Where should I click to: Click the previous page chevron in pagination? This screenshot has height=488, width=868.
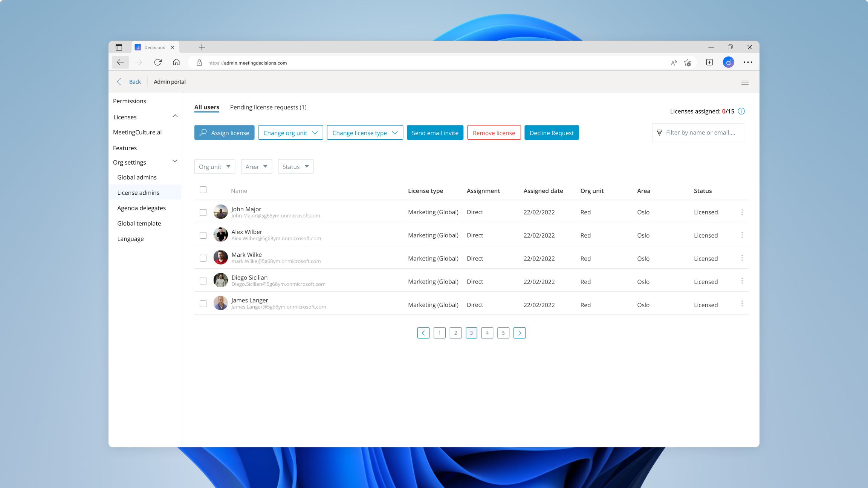423,332
